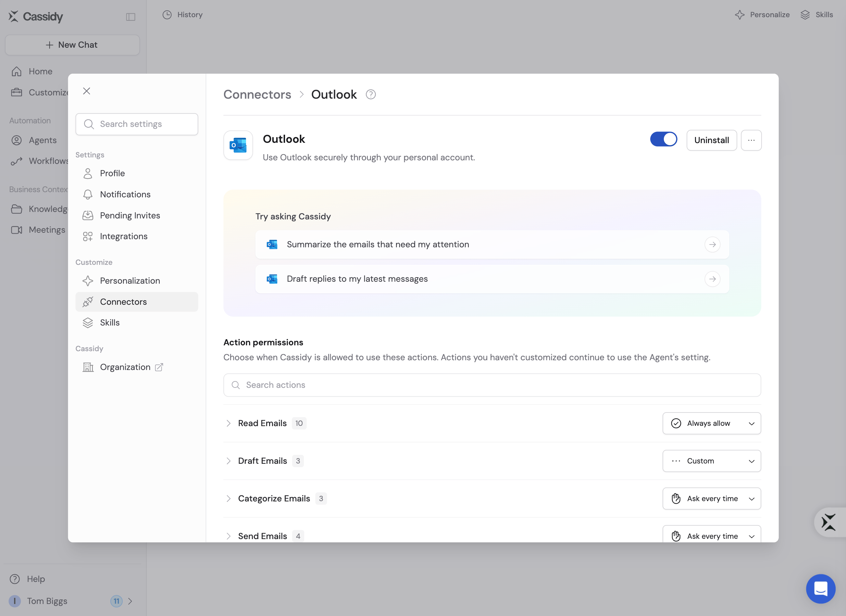The width and height of the screenshot is (846, 616).
Task: Toggle the Outlook connector switch off
Action: [664, 140]
